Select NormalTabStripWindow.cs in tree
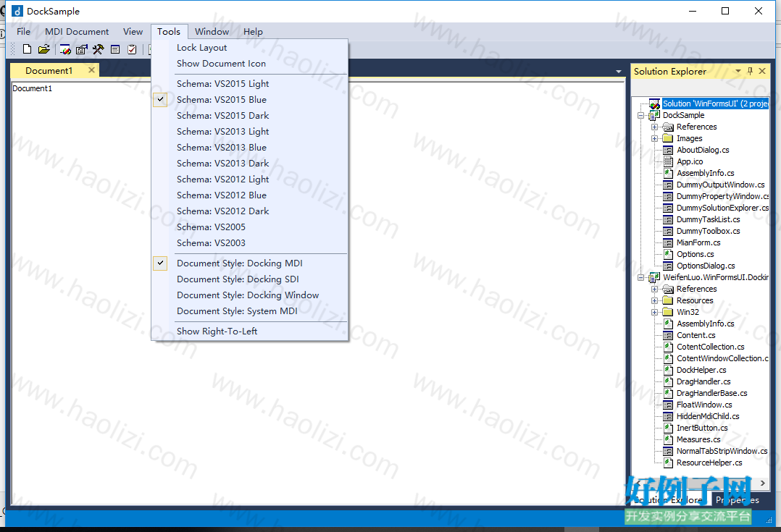Viewport: 781px width, 532px height. point(722,452)
